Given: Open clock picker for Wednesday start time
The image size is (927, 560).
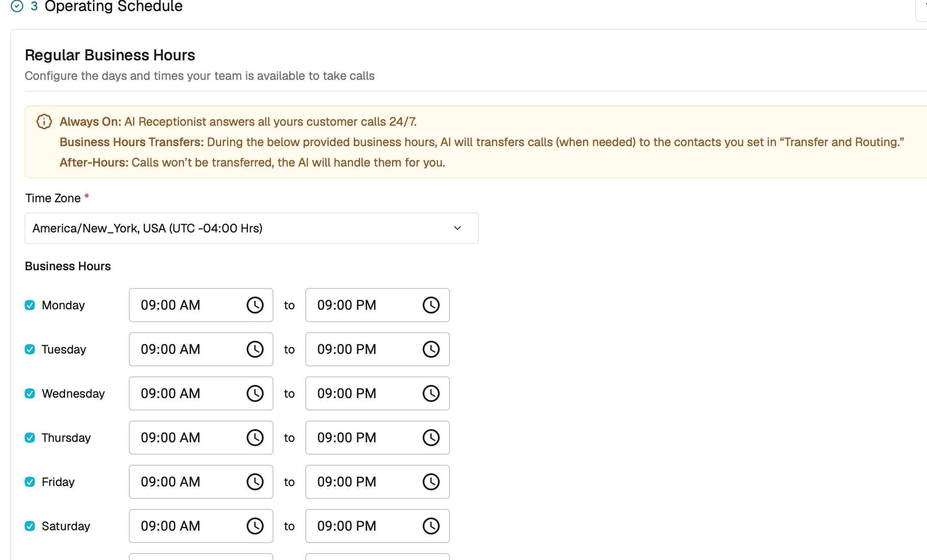Looking at the screenshot, I should pos(255,393).
